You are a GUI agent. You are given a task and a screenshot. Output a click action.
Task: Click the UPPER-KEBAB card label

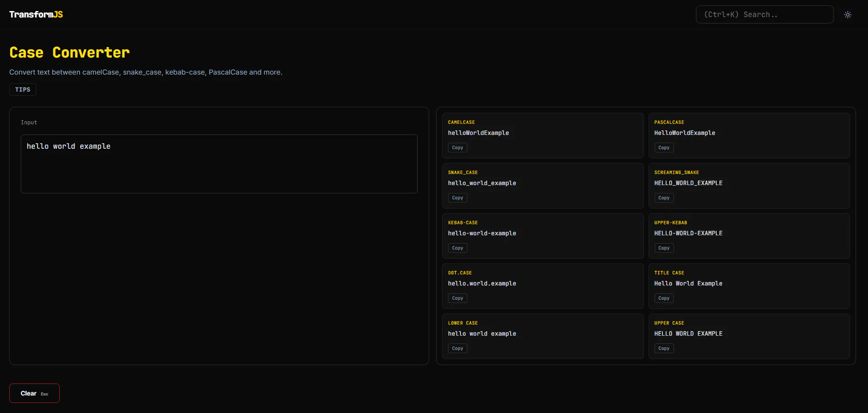click(670, 223)
